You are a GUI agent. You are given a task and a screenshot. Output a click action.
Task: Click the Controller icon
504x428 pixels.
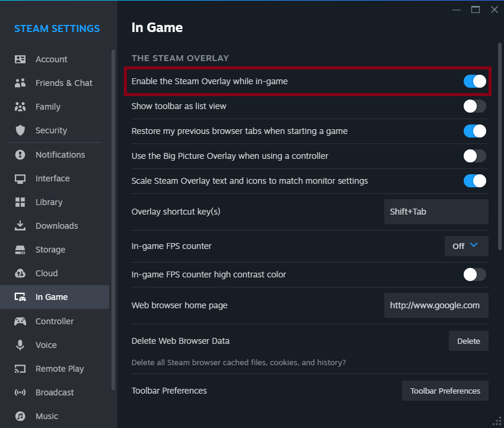point(21,321)
